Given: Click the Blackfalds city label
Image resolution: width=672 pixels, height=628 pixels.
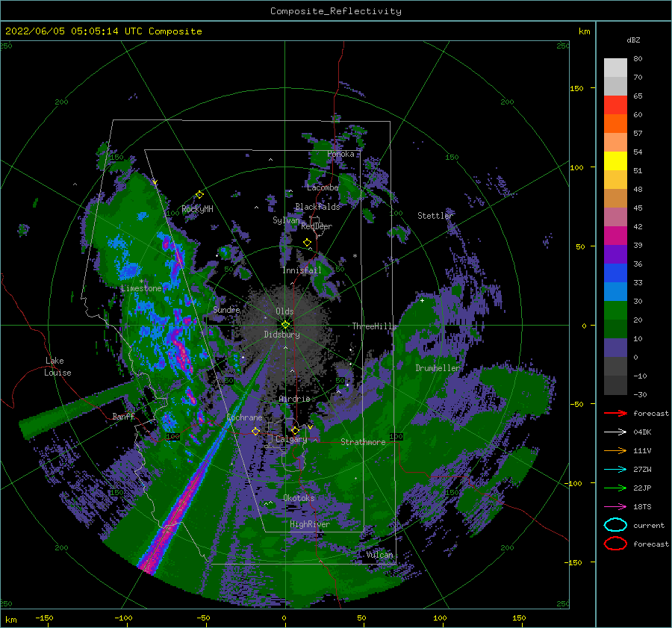Looking at the screenshot, I should 317,207.
